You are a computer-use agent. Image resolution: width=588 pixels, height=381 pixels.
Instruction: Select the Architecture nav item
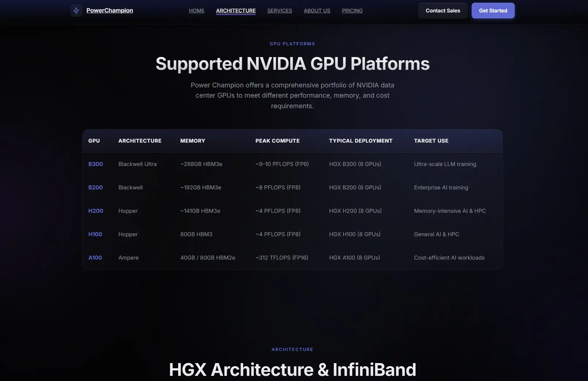pyautogui.click(x=236, y=11)
